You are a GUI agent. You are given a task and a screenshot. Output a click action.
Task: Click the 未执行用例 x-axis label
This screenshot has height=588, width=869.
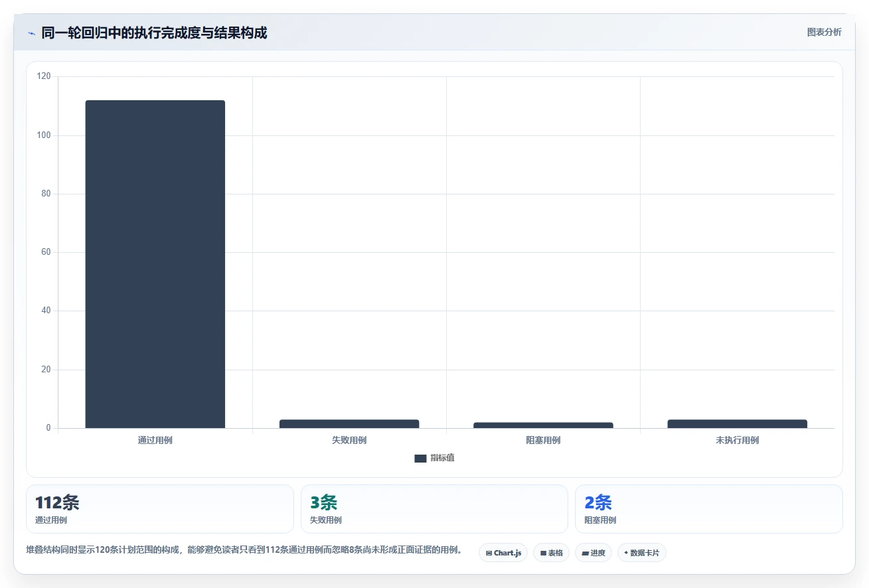[738, 440]
